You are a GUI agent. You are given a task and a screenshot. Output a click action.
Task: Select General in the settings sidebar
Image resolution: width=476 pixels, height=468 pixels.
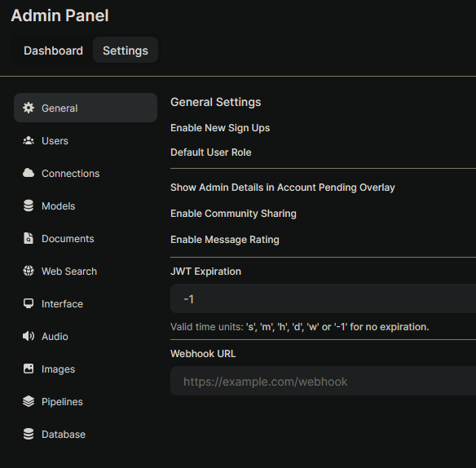(86, 108)
